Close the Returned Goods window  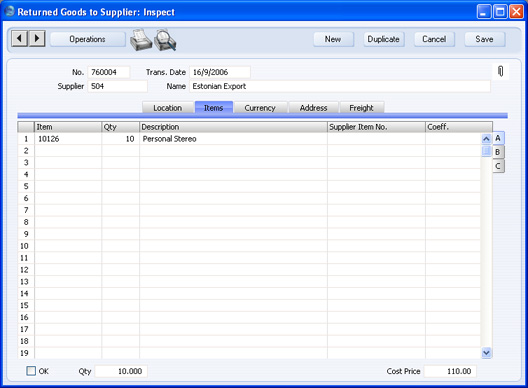(x=516, y=12)
